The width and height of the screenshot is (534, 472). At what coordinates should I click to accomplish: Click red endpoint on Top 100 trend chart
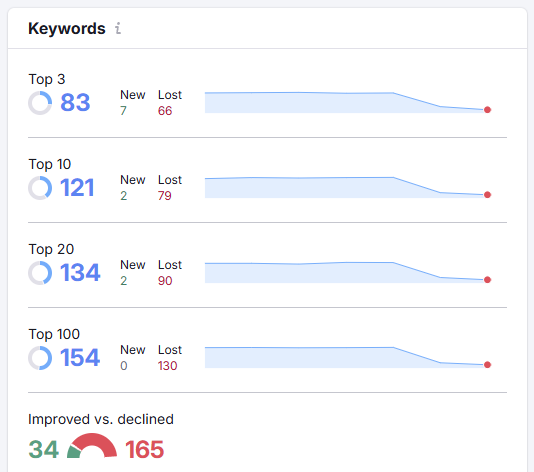[487, 365]
